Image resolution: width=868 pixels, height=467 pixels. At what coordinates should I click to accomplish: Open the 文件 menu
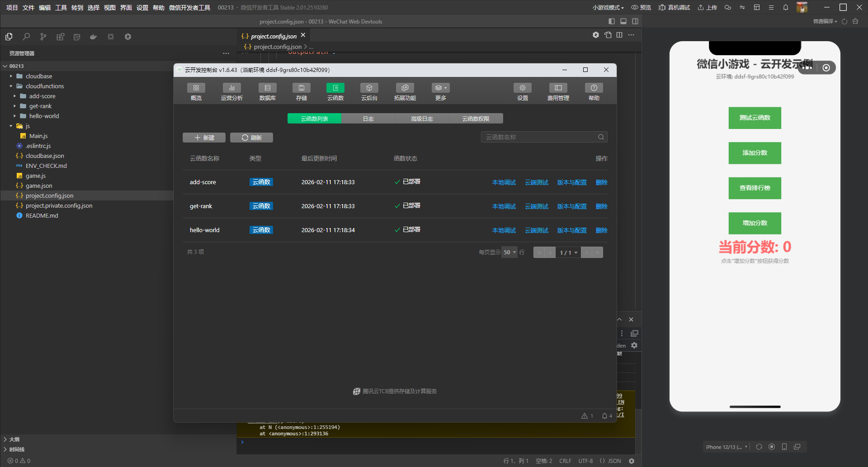(28, 7)
